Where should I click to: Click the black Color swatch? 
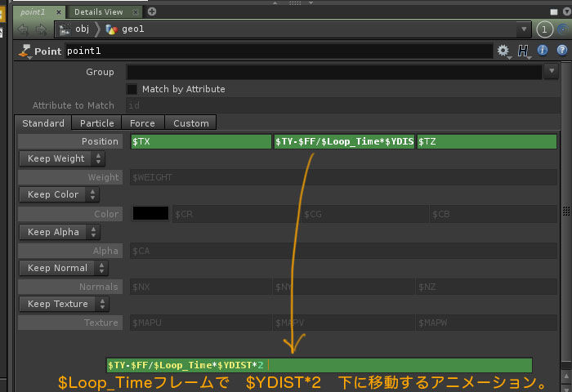click(150, 213)
